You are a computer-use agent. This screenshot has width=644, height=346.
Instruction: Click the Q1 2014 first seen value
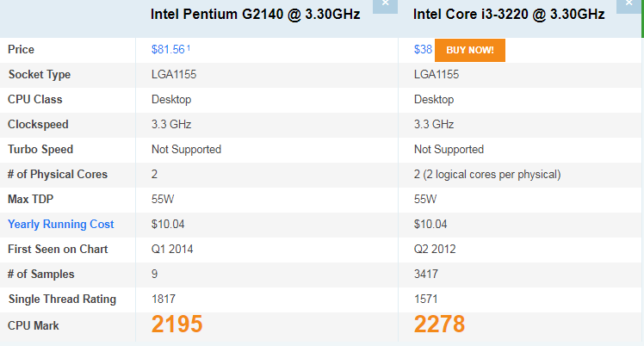click(172, 249)
